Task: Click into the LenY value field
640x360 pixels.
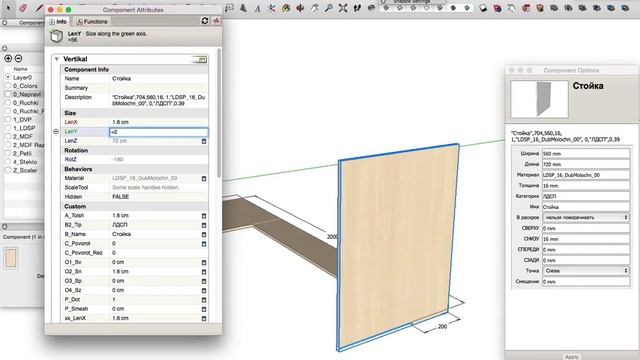Action: pyautogui.click(x=159, y=132)
